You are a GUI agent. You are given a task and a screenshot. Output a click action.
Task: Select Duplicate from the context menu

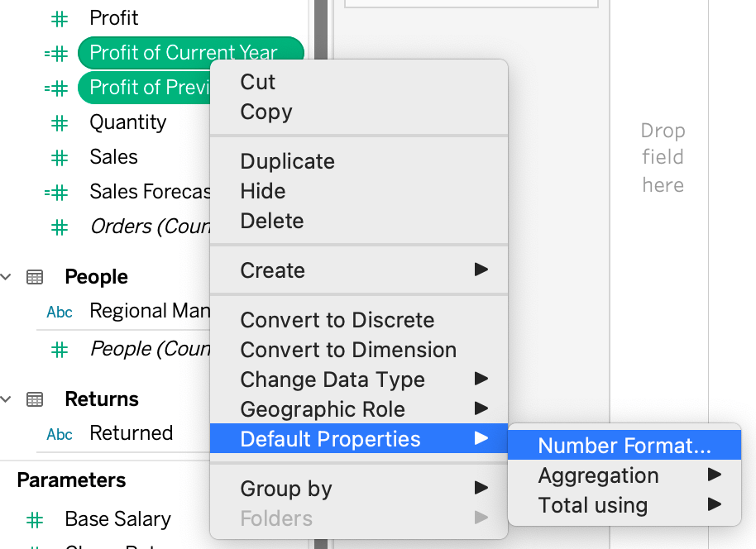(x=287, y=161)
